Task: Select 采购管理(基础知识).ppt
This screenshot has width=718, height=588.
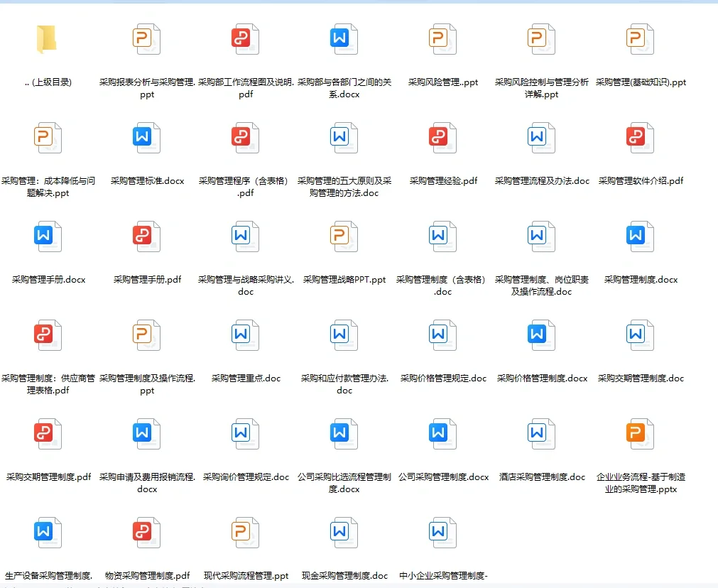Action: point(640,39)
